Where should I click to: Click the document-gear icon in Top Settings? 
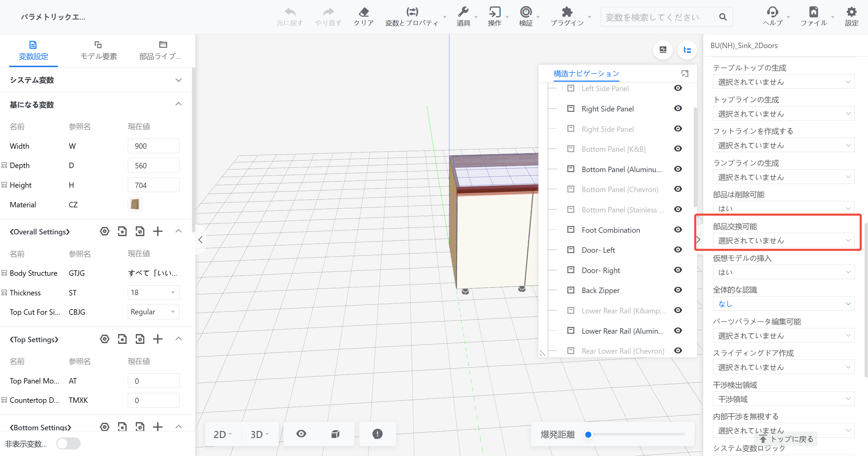pyautogui.click(x=140, y=339)
